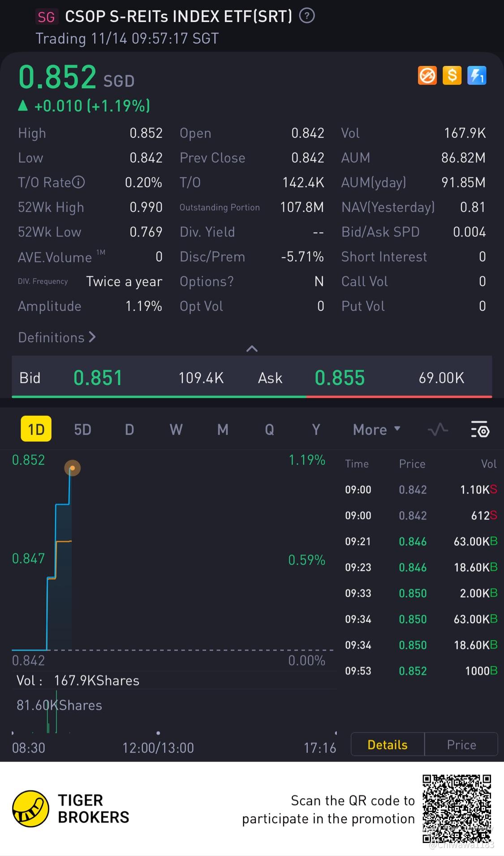Tap the Twice a year dividend frequency
504x856 pixels.
pyautogui.click(x=124, y=281)
